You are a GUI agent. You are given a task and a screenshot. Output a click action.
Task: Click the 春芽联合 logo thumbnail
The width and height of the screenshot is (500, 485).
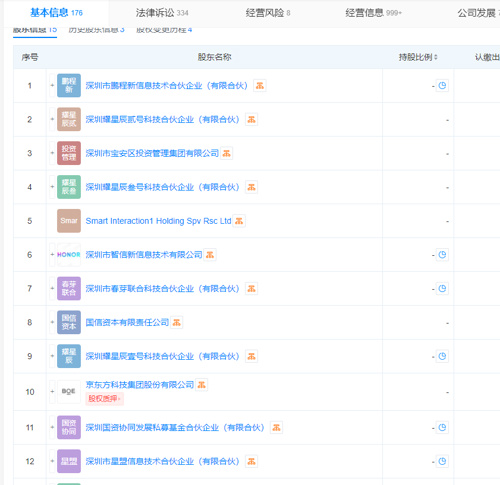point(69,288)
